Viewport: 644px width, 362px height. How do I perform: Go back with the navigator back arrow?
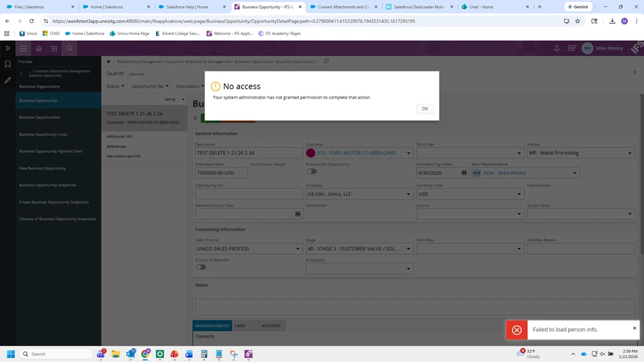tap(21, 73)
